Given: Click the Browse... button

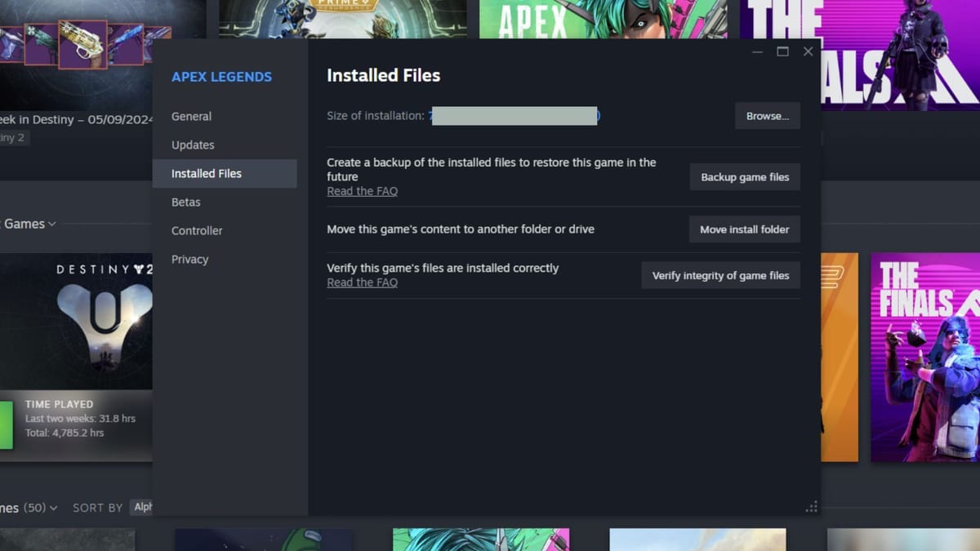Looking at the screenshot, I should click(767, 116).
